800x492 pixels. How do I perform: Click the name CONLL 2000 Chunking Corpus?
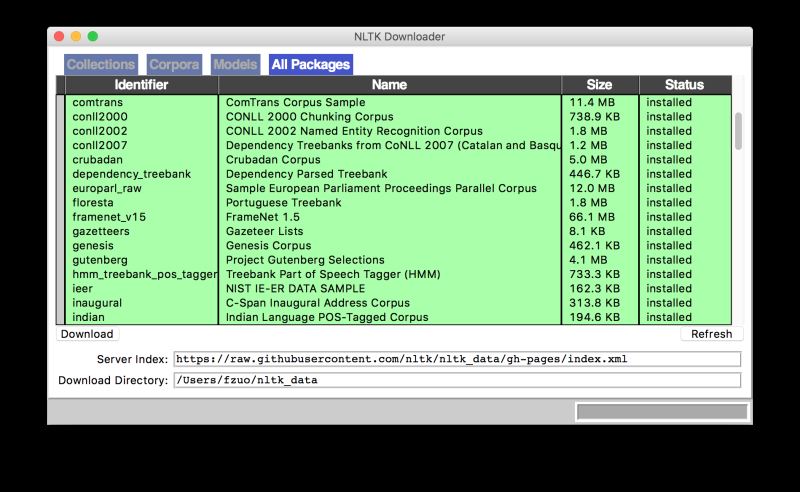(x=310, y=116)
